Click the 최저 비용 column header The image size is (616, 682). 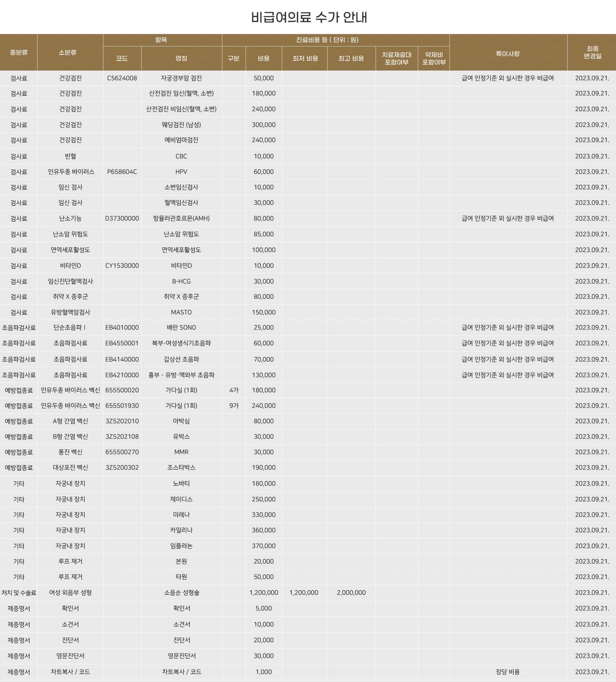coord(304,59)
